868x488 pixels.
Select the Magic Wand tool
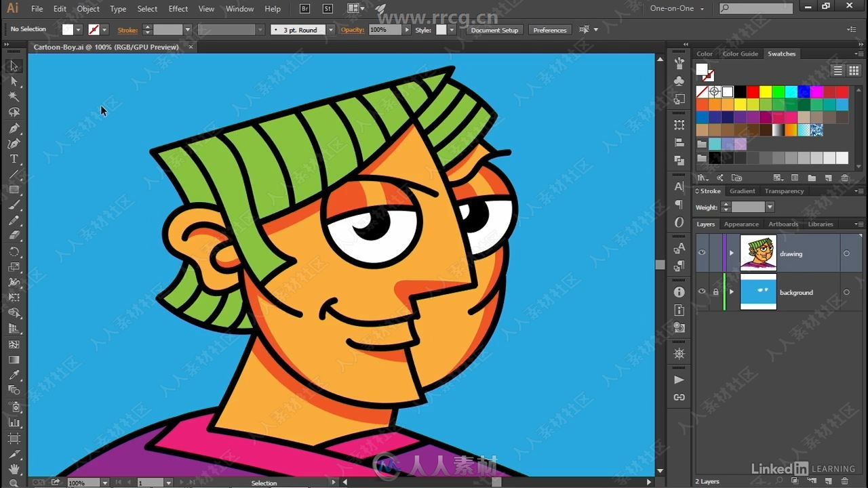point(14,97)
